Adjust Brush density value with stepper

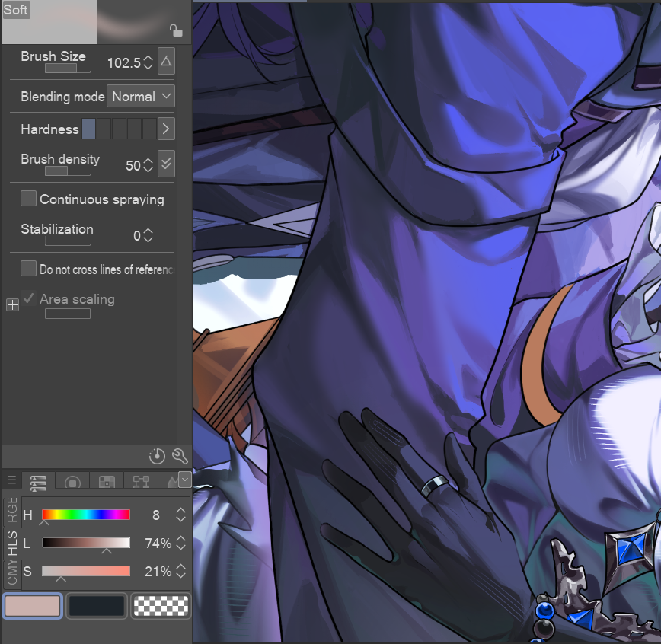point(148,165)
